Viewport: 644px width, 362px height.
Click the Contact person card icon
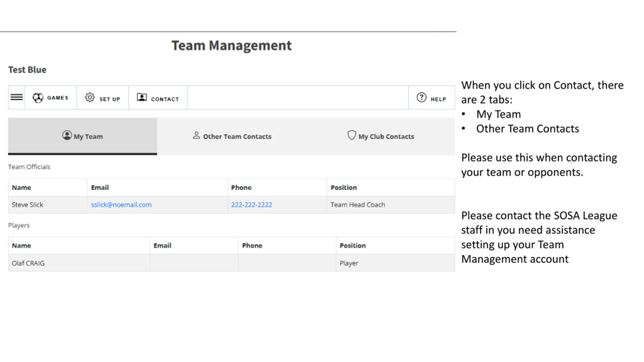click(x=142, y=97)
